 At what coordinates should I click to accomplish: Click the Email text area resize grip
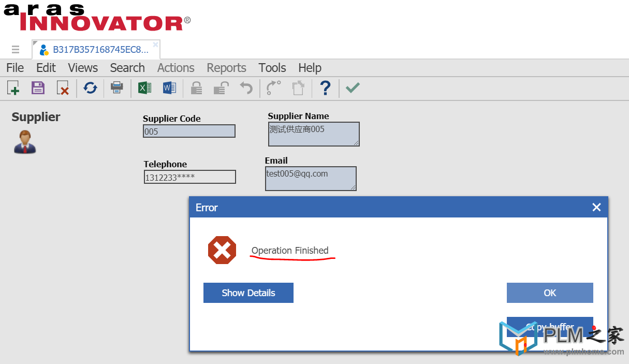click(x=353, y=187)
